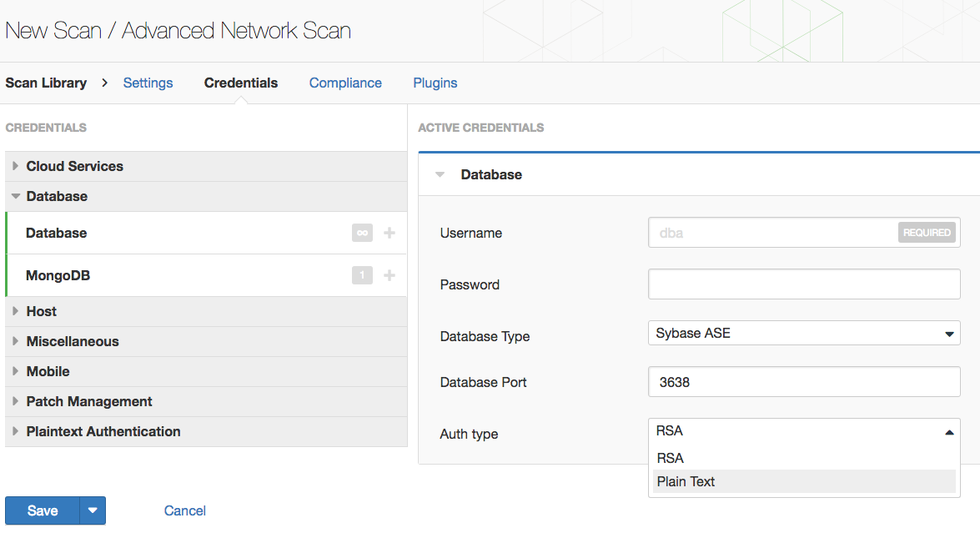Expand the Miscellaneous category

(x=206, y=341)
